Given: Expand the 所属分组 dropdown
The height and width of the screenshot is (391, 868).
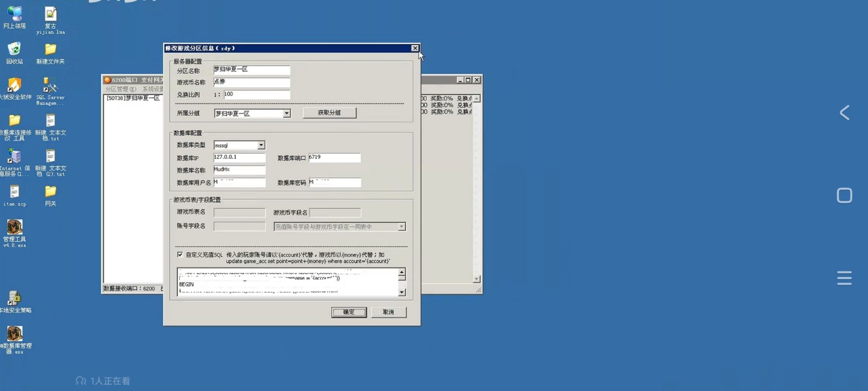Looking at the screenshot, I should 287,114.
